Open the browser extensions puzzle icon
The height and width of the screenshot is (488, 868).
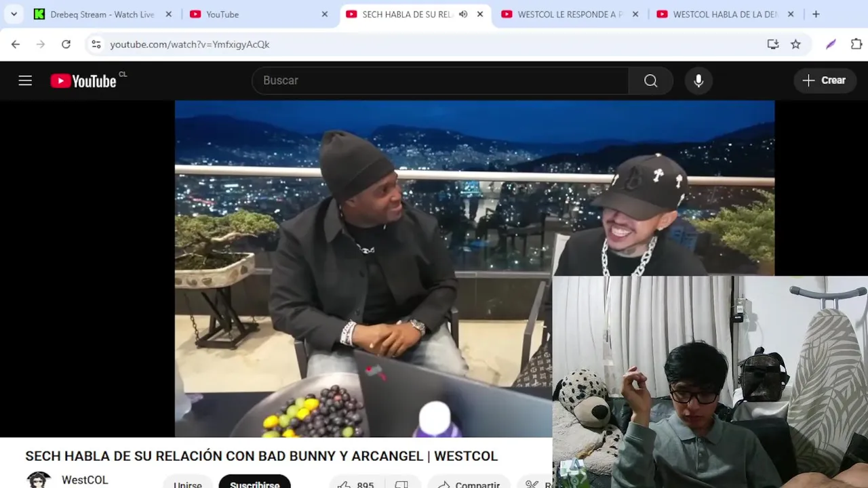pyautogui.click(x=856, y=44)
